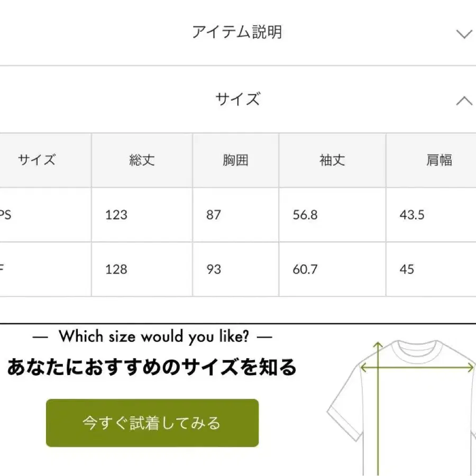Click the 128 total length cell
Screen dimensions: 476x476
click(x=116, y=269)
